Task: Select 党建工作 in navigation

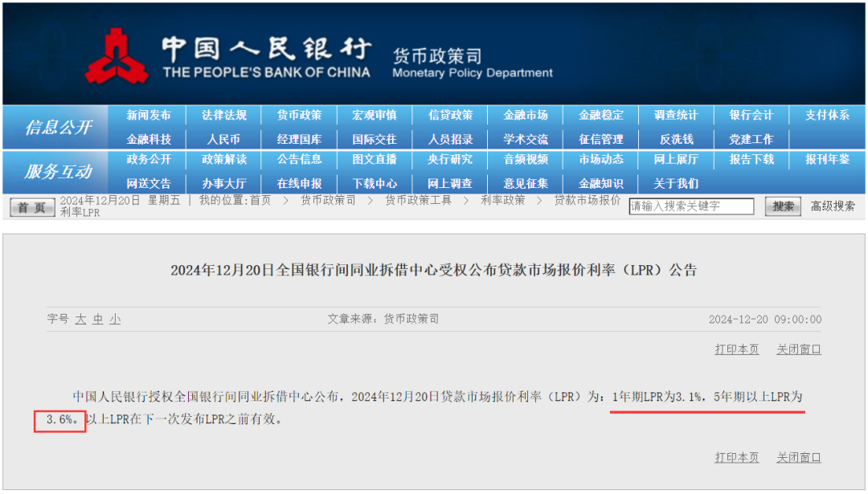Action: 751,140
